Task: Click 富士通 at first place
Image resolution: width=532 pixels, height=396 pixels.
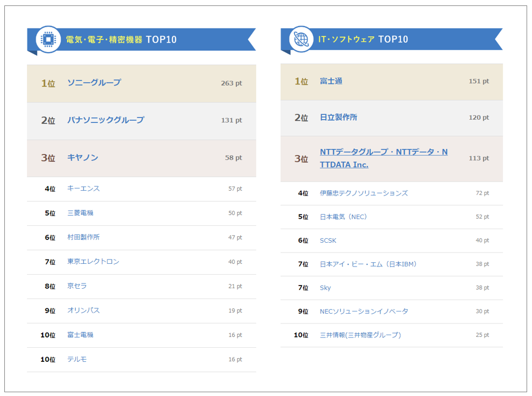Action: 331,81
